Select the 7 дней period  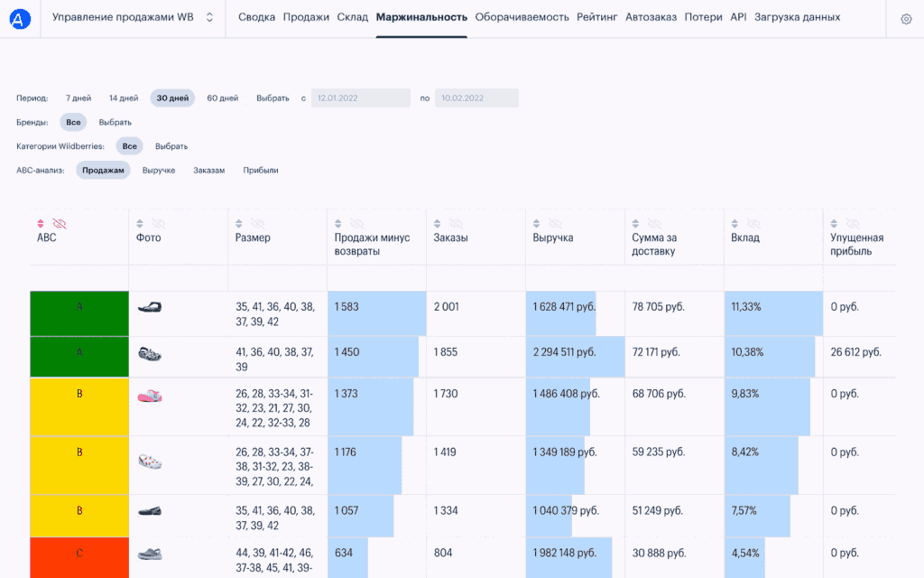click(79, 98)
